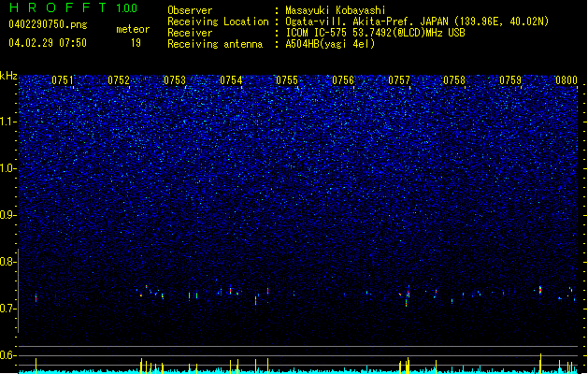Screen dimensions: 588x374
Task: Click the 0752 time marker
Action: [x=119, y=80]
